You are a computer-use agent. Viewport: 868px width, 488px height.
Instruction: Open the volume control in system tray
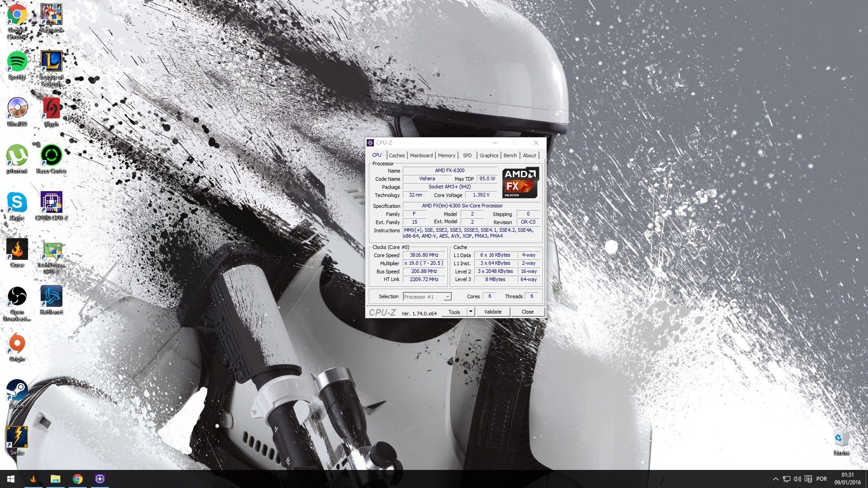coord(797,479)
